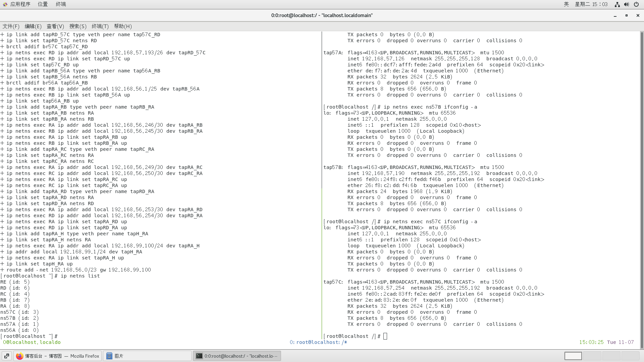Click the 'ip addr add local 192.168.99.1/24' line
Screen dimensions: 644x362
[x=71, y=252]
